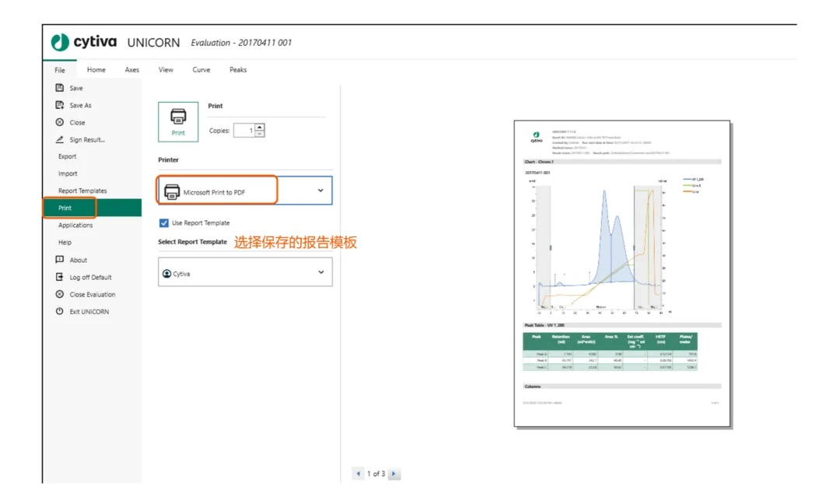
Task: Click the Save As icon
Action: pos(59,105)
